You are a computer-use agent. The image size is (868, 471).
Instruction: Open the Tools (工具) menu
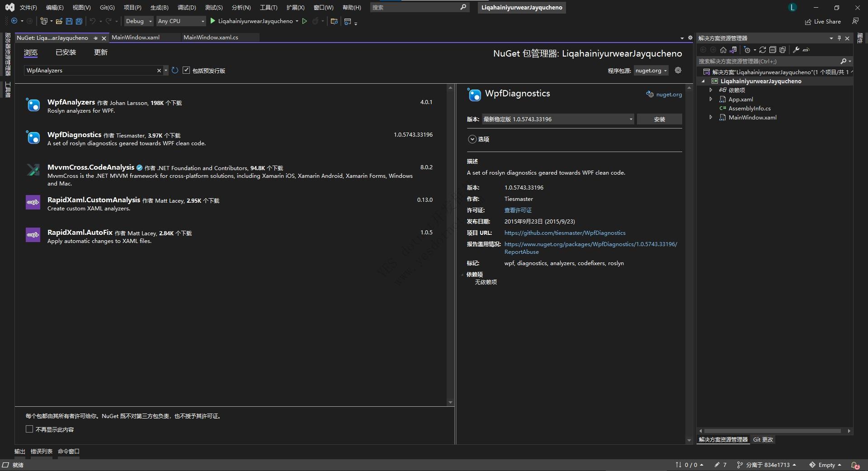pyautogui.click(x=269, y=8)
